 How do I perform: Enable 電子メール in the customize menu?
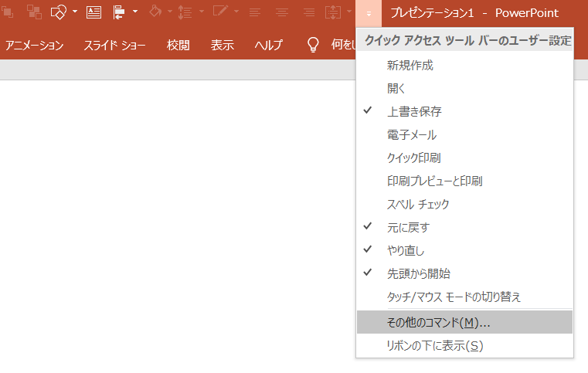(x=464, y=135)
